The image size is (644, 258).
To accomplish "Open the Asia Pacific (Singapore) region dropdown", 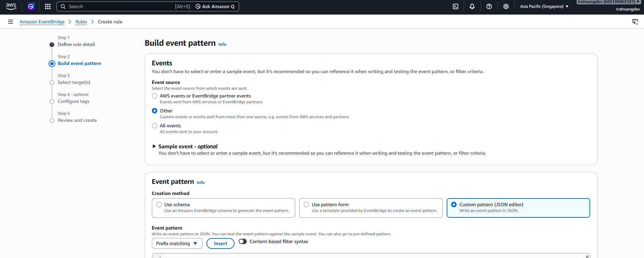I will (x=544, y=6).
